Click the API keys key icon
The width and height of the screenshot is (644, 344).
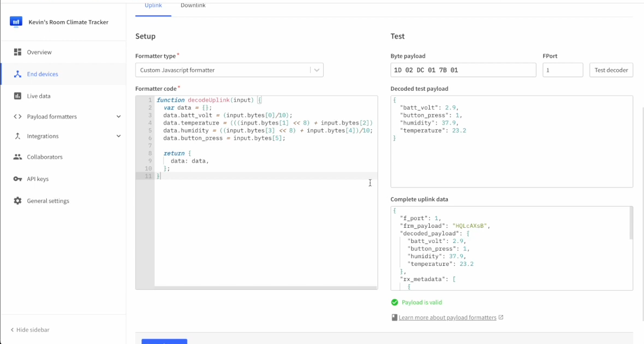[17, 179]
